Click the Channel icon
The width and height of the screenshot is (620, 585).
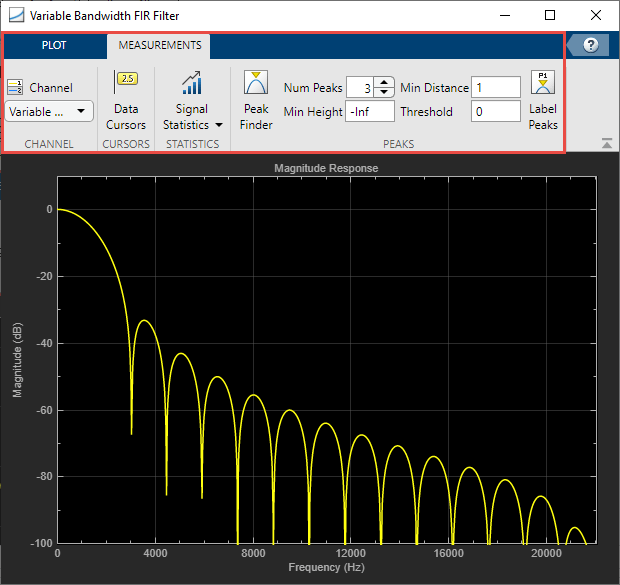click(x=15, y=87)
